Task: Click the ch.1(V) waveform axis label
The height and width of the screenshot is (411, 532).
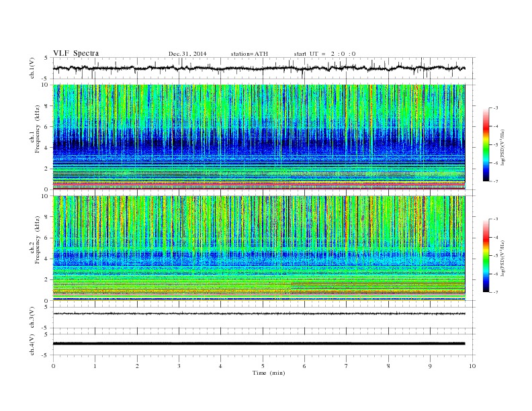Action: [x=32, y=68]
